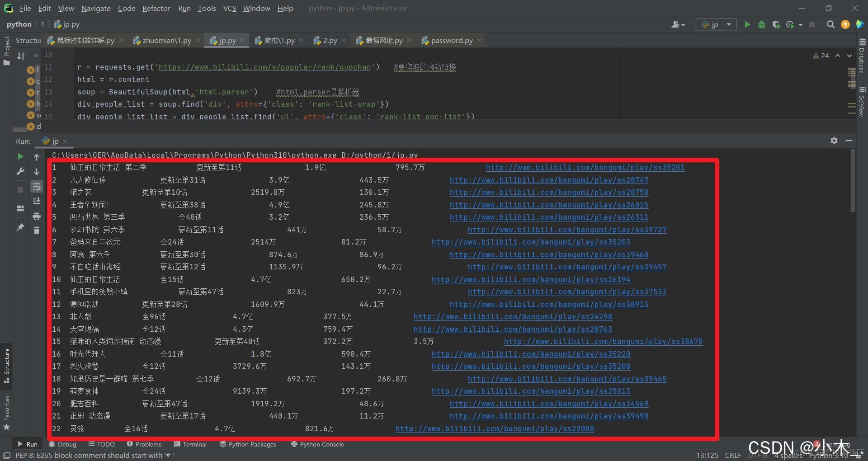Click the Profile run icon in the top toolbar
The image size is (868, 461).
[790, 24]
